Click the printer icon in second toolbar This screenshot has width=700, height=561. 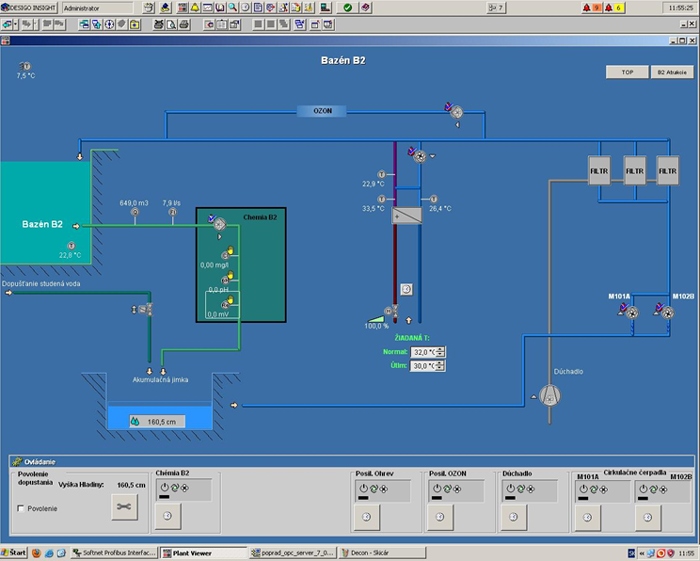[x=184, y=25]
